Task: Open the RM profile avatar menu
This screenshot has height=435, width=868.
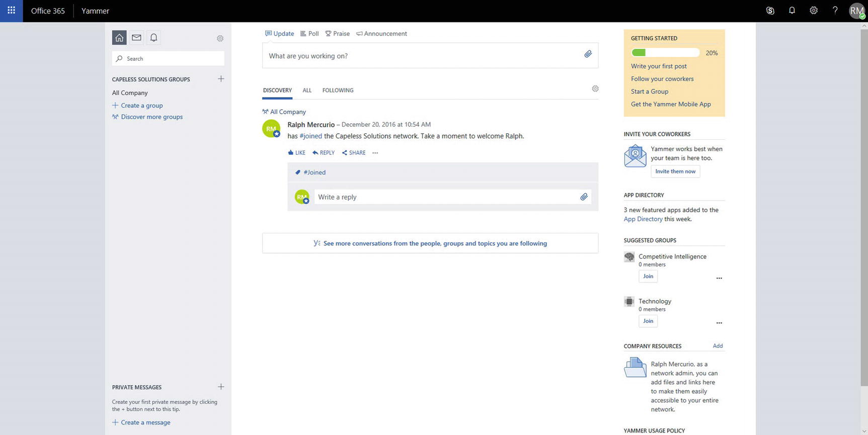Action: coord(857,11)
